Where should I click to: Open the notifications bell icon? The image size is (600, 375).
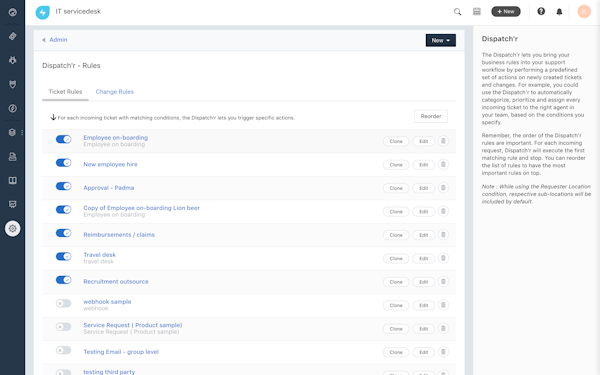pyautogui.click(x=559, y=12)
